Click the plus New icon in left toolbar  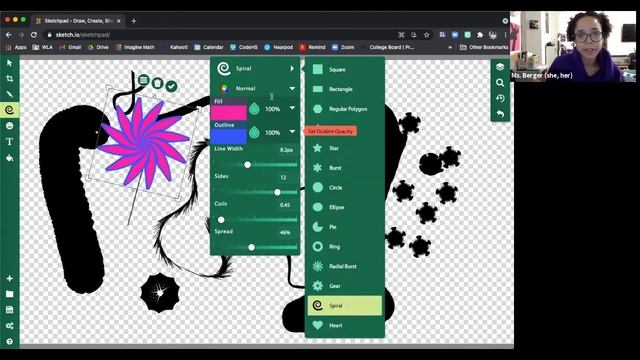(x=9, y=278)
